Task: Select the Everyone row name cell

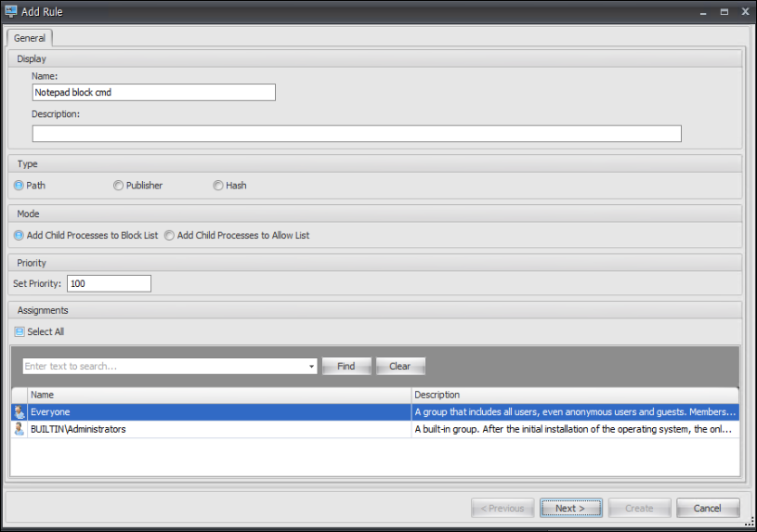Action: coord(219,412)
